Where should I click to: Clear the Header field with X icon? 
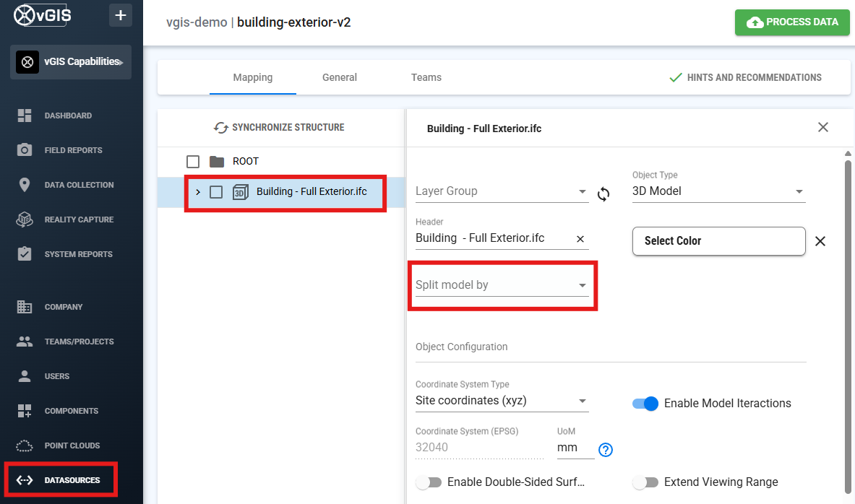point(580,239)
